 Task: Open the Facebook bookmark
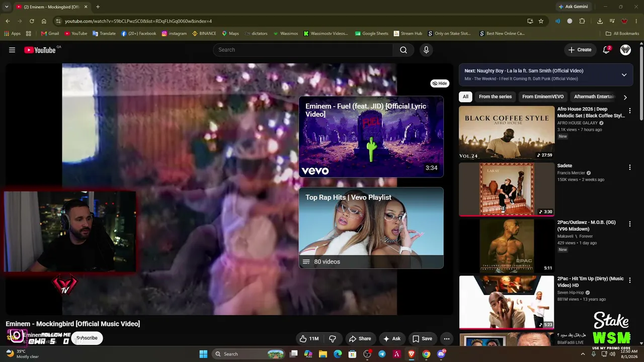coord(138,34)
